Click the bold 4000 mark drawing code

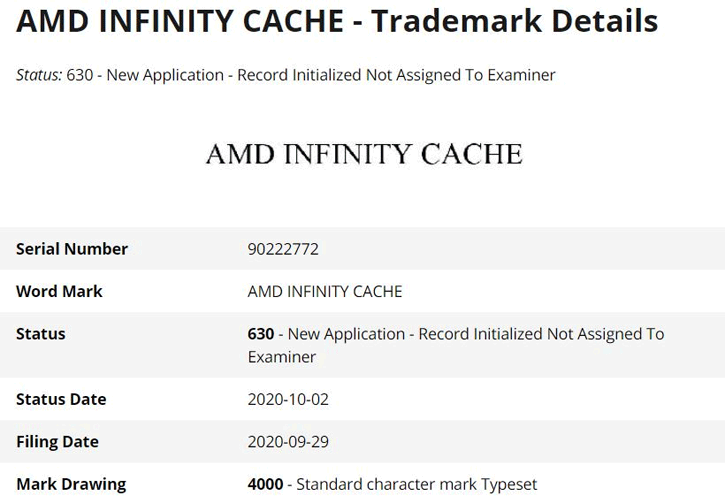click(x=265, y=484)
